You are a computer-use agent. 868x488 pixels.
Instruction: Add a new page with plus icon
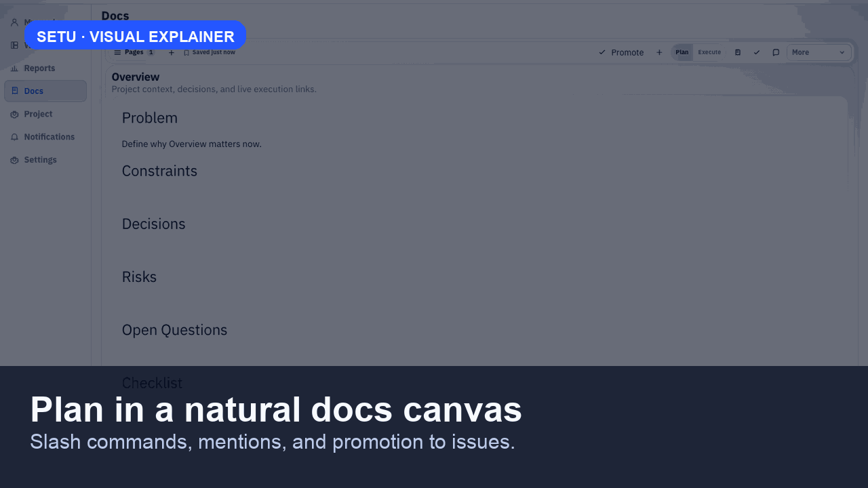click(x=171, y=52)
